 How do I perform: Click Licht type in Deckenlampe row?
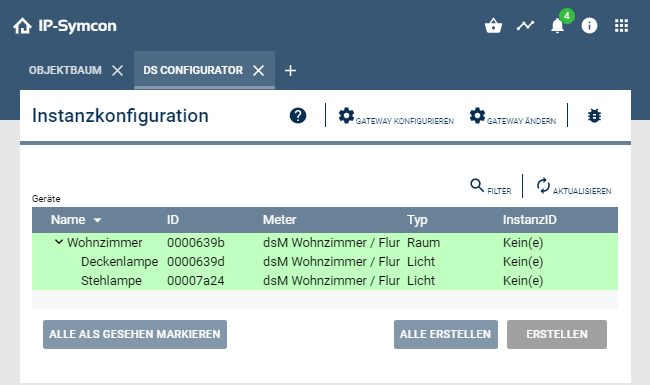point(421,262)
